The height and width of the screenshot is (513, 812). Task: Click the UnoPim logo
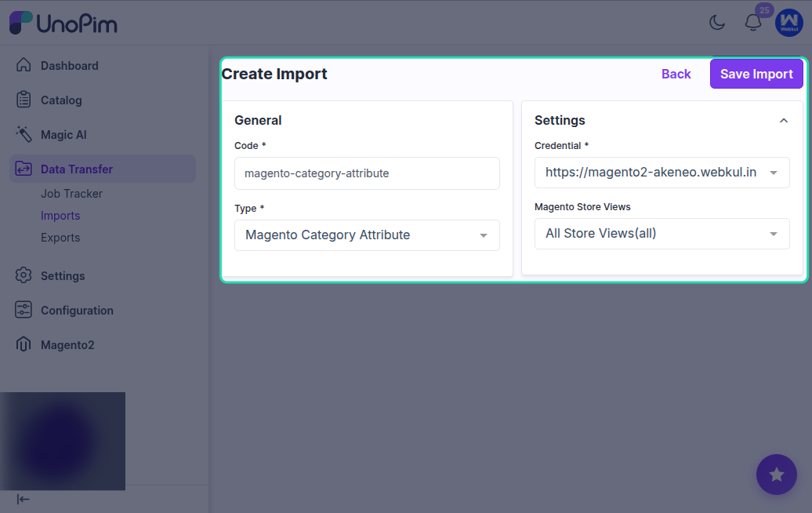(x=63, y=23)
